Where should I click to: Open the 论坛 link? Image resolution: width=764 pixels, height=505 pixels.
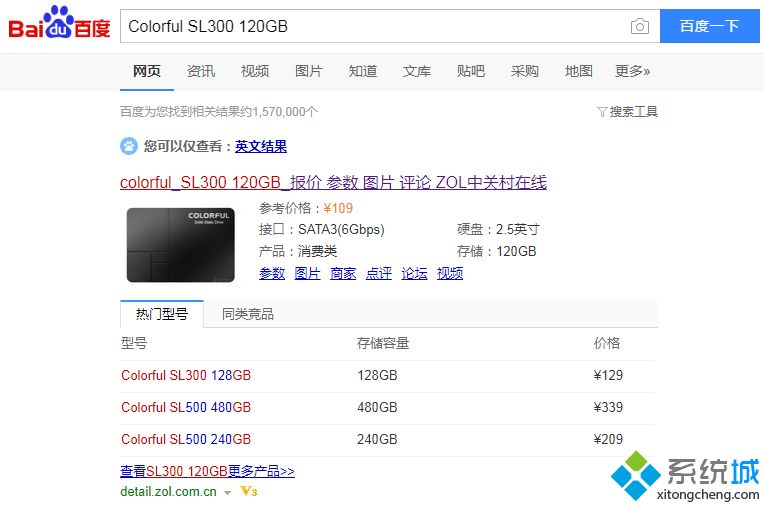(x=414, y=273)
